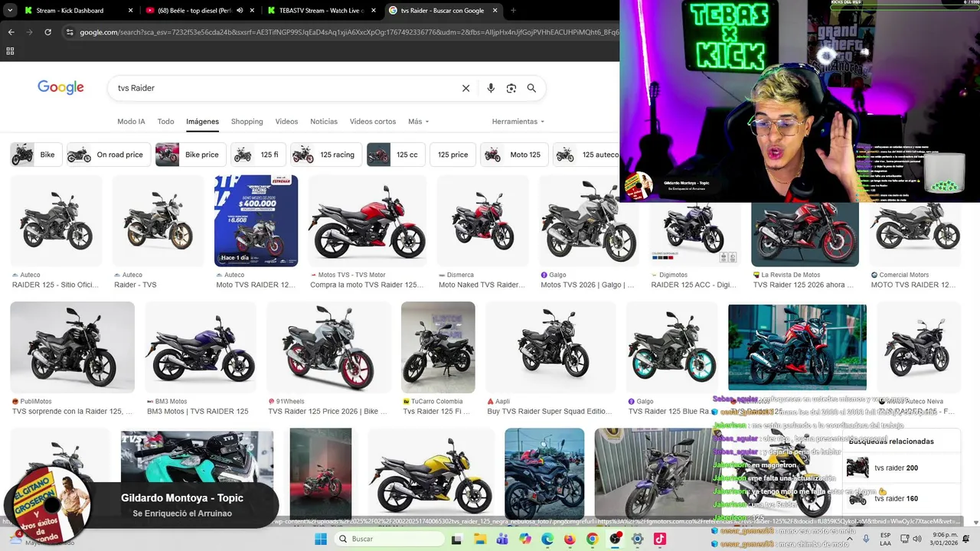Image resolution: width=980 pixels, height=551 pixels.
Task: Open the 91Wheels Raider 125 Price image
Action: [328, 347]
